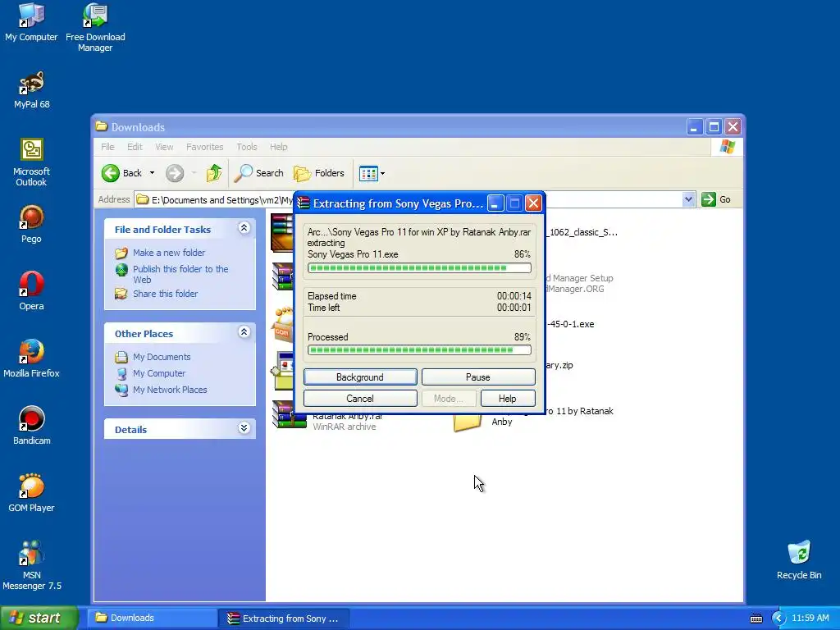840x630 pixels.
Task: Toggle the Folders pane button
Action: click(319, 173)
